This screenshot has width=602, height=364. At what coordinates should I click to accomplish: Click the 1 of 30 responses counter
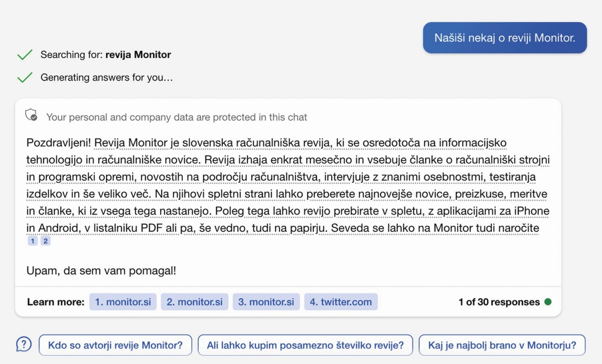tap(499, 302)
